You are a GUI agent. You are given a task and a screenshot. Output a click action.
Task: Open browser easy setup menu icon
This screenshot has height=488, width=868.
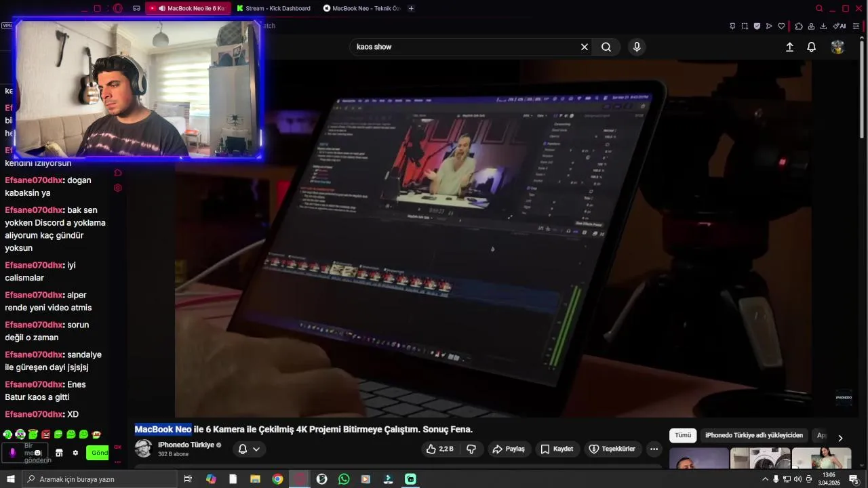pyautogui.click(x=856, y=26)
